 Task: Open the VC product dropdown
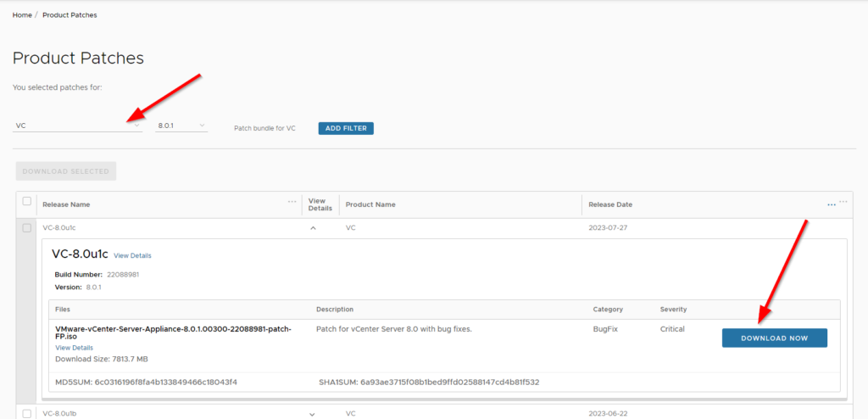[77, 126]
